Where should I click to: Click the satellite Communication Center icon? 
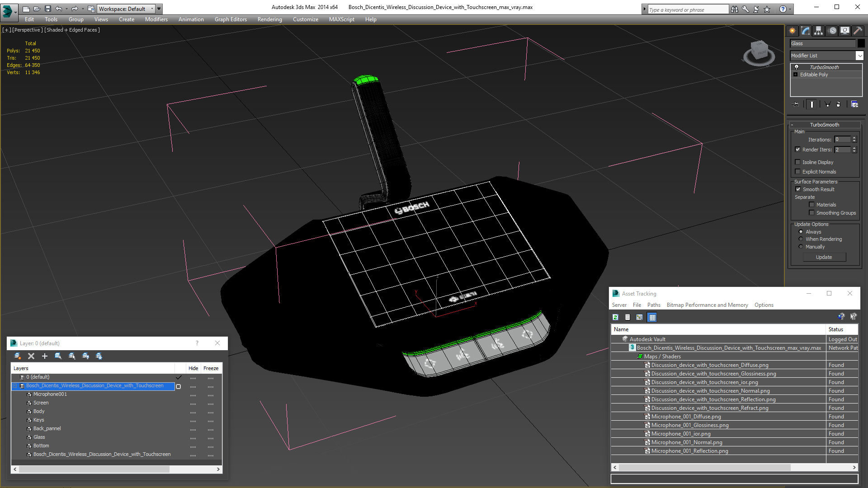tap(756, 9)
